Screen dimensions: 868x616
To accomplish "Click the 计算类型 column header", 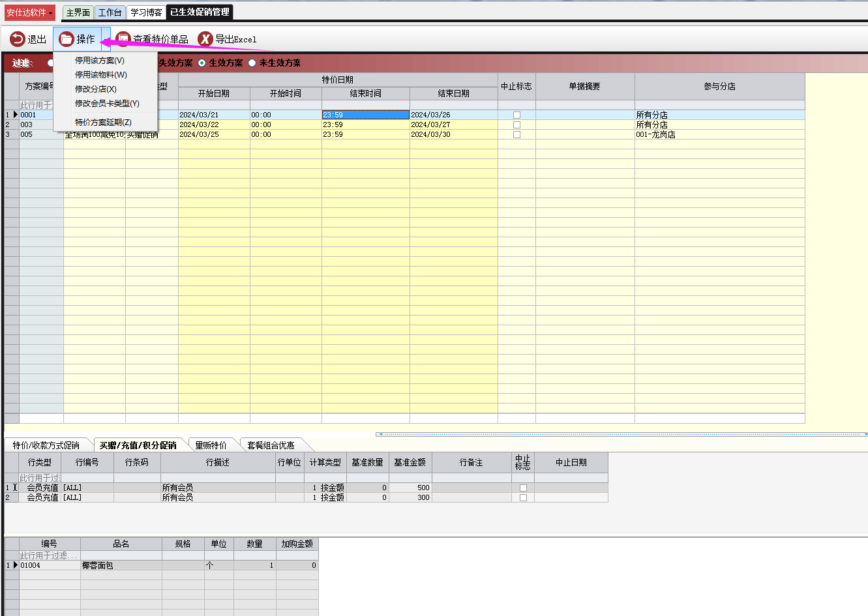I will tap(325, 462).
